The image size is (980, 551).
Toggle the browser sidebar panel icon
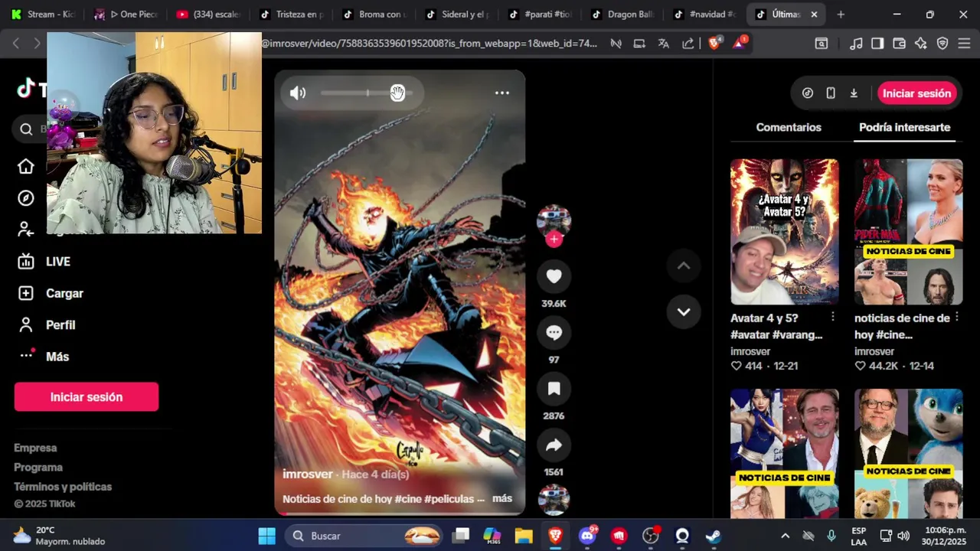[877, 44]
